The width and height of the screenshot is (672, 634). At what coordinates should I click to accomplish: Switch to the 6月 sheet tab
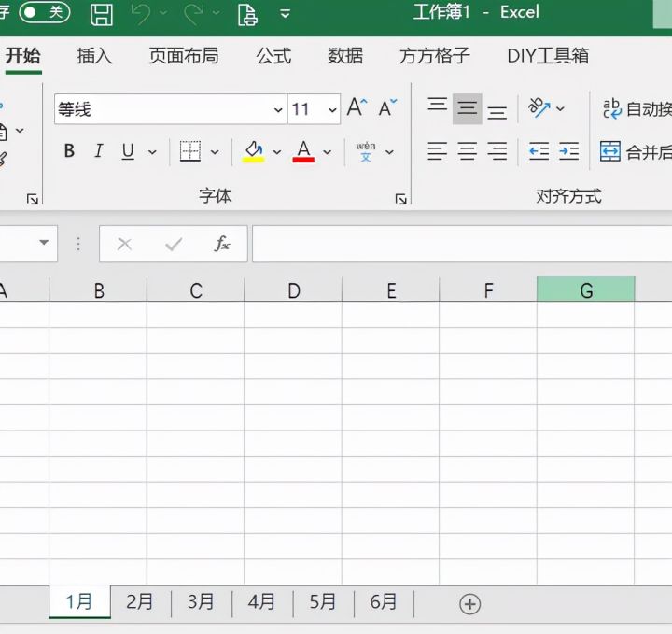click(384, 602)
